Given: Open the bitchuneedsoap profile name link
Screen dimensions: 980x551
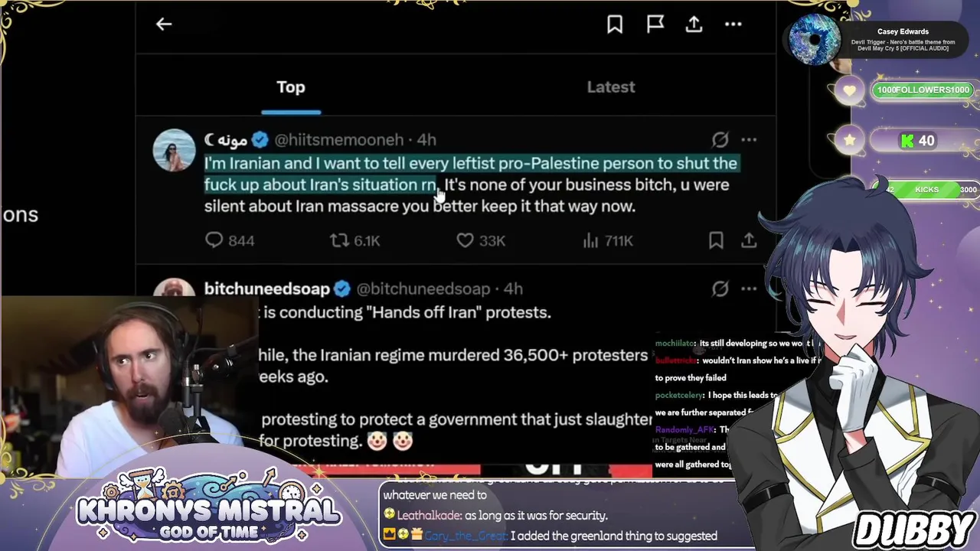Looking at the screenshot, I should point(267,289).
